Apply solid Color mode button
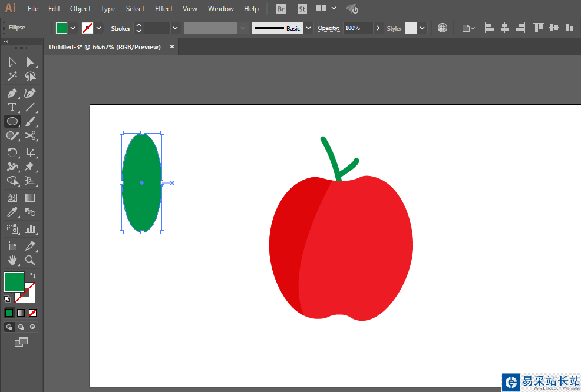Screen dimensions: 581x392 click(9, 313)
